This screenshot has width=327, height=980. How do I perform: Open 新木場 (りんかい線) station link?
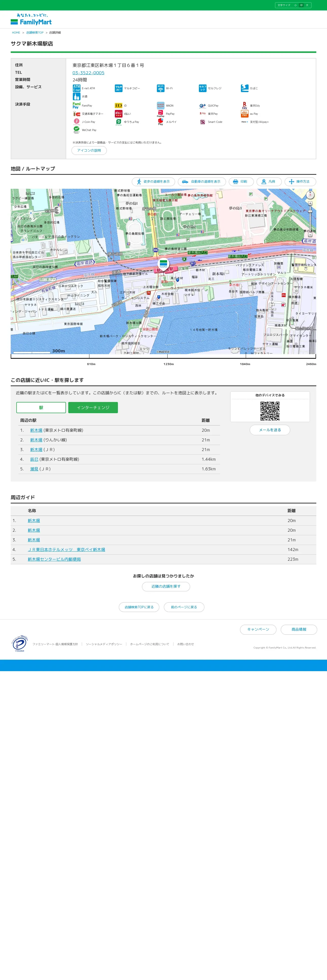point(36,440)
